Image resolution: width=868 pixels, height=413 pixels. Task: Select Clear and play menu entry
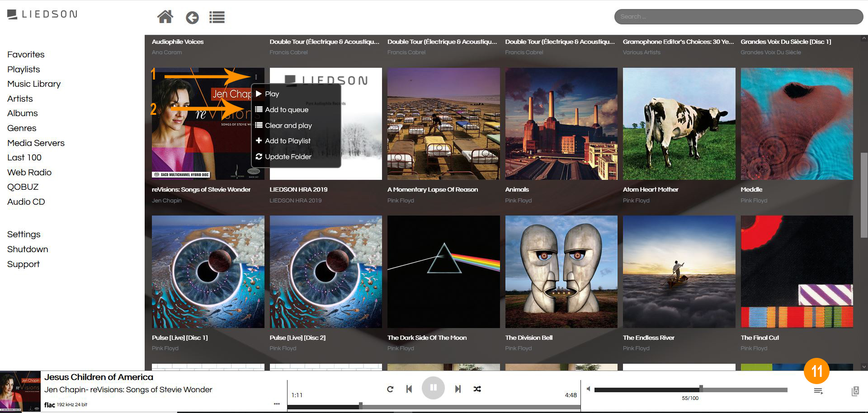[288, 125]
